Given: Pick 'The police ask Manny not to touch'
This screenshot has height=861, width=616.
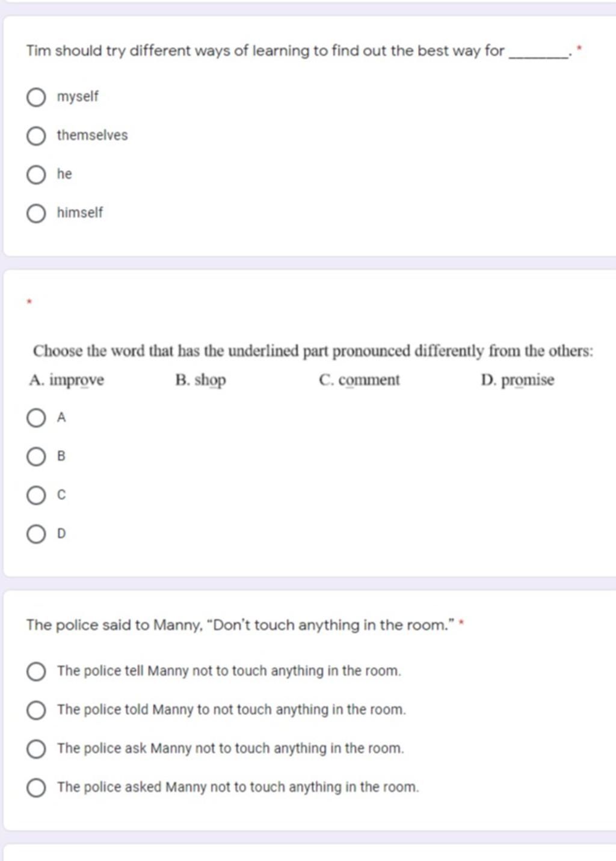Looking at the screenshot, I should pos(36,749).
